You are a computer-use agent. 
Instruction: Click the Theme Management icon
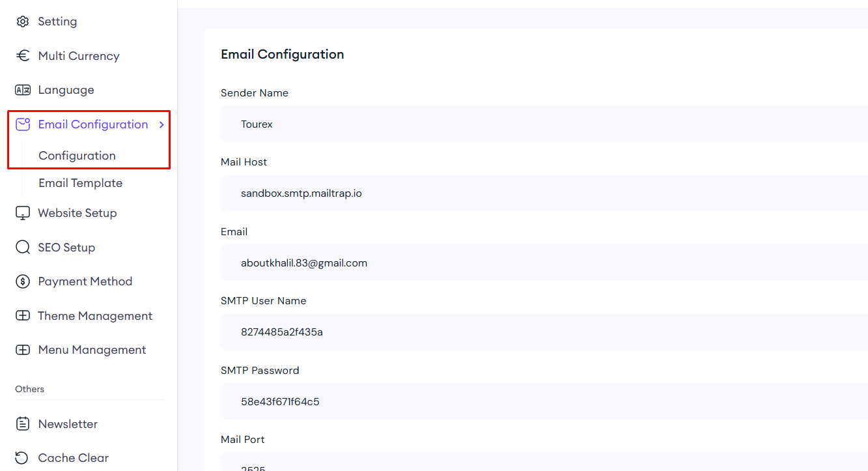point(23,316)
